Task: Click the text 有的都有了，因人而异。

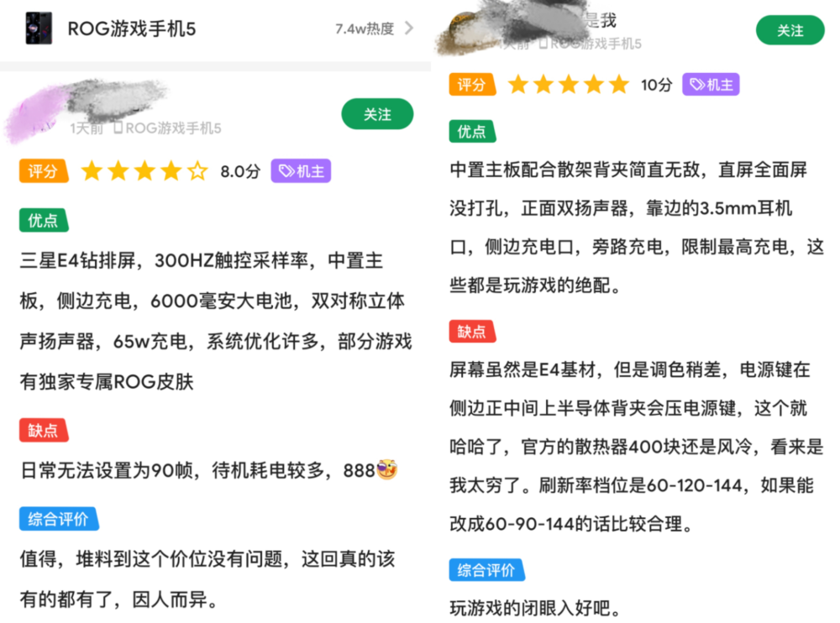Action: pyautogui.click(x=119, y=599)
